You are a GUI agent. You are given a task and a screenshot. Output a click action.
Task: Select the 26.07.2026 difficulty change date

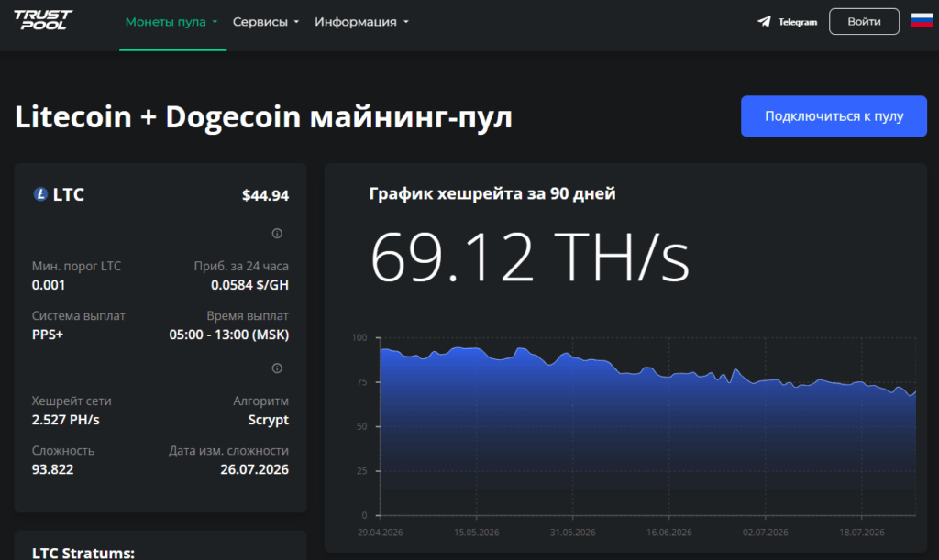[x=255, y=469]
